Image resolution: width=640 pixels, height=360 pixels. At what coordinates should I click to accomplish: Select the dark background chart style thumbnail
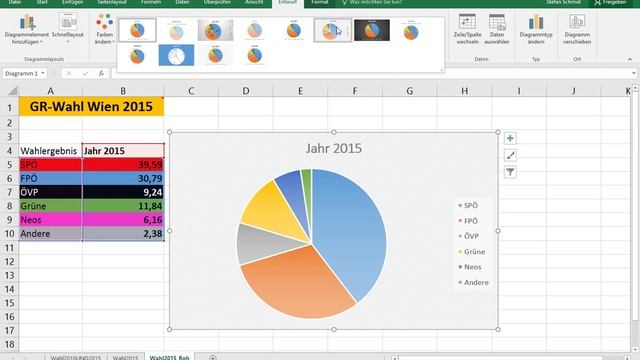tap(372, 30)
